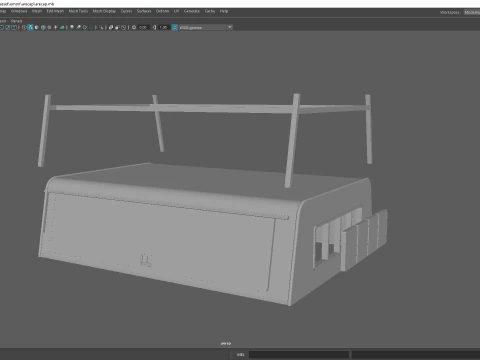The height and width of the screenshot is (360, 480).
Task: Open the Windows menu
Action: [x=19, y=11]
